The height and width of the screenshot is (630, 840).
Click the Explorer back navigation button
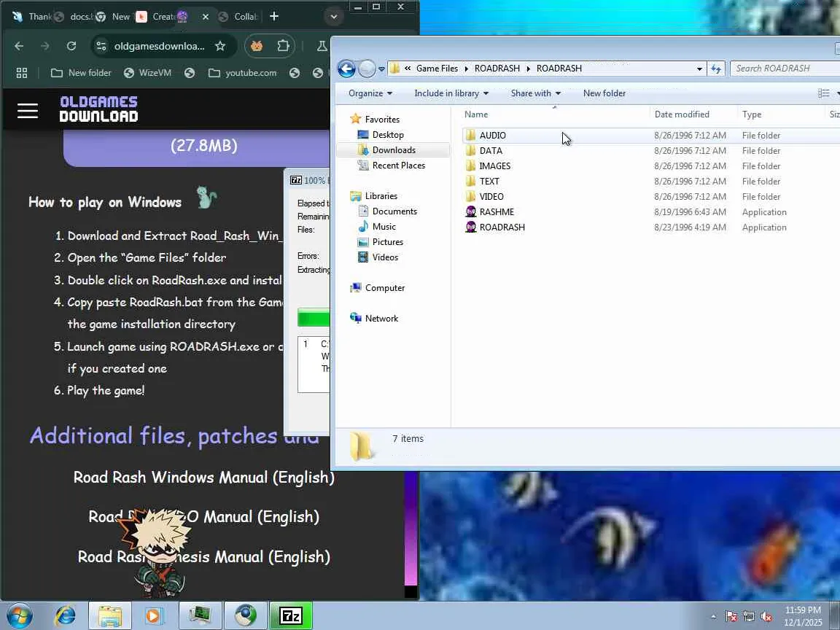346,69
